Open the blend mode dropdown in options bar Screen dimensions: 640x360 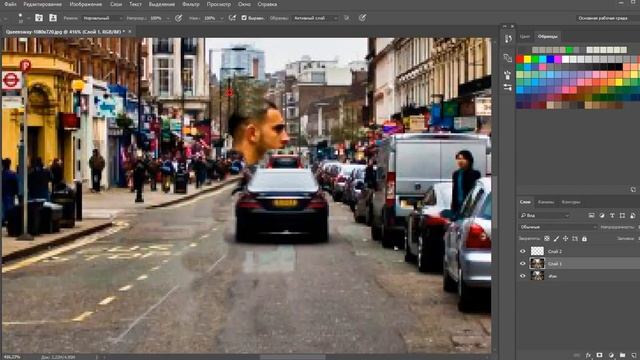(102, 18)
